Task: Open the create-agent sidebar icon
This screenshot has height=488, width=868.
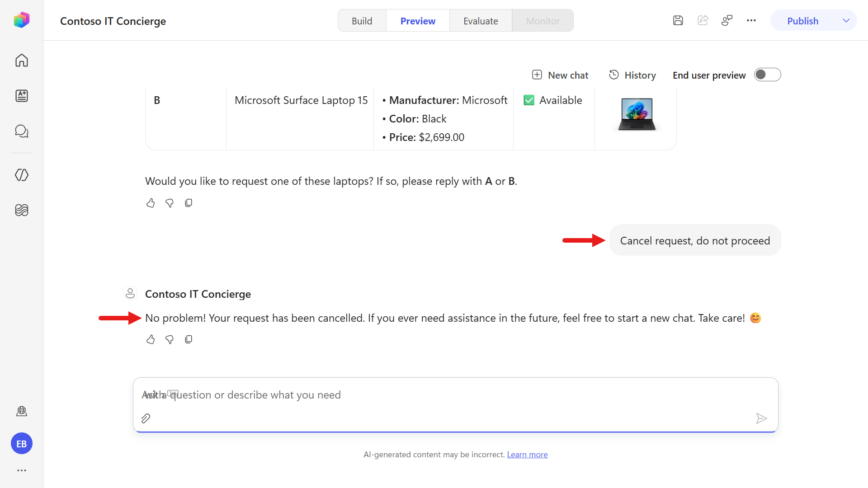Action: 22,95
